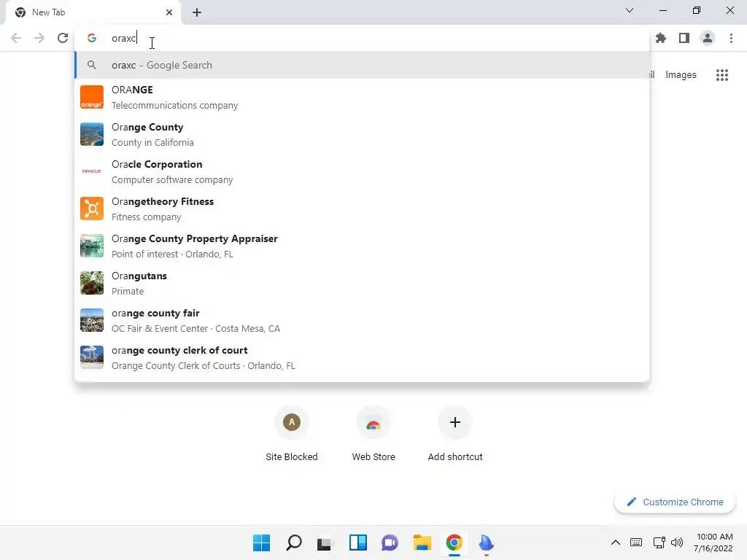Click the Orangetheory Fitness logo icon
Screen dimensions: 747x560
91,209
